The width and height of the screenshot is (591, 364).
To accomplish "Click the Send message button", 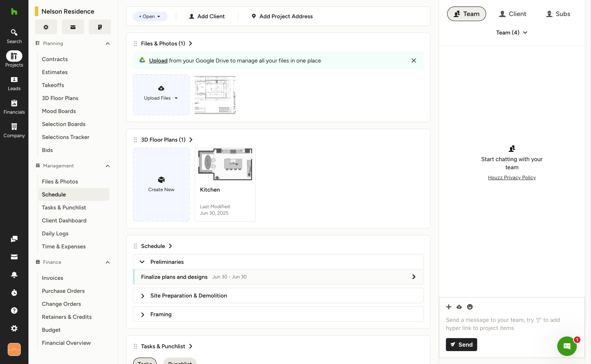I will pyautogui.click(x=461, y=344).
